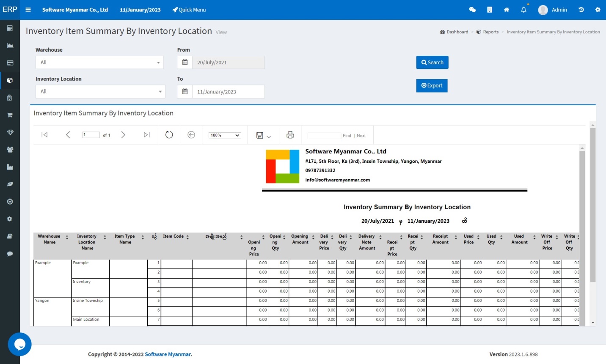The image size is (606, 364).
Task: Click the report page number box
Action: tap(91, 135)
